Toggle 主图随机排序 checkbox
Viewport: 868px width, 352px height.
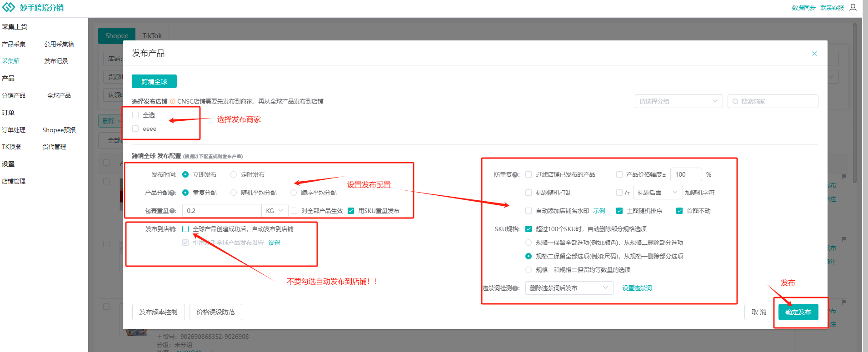tap(619, 211)
